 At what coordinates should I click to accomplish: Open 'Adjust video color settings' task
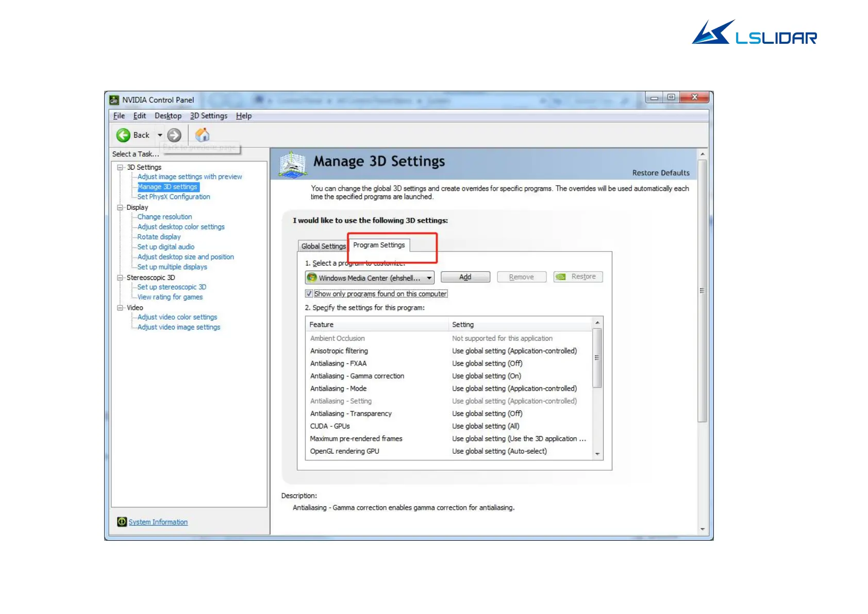pos(177,317)
